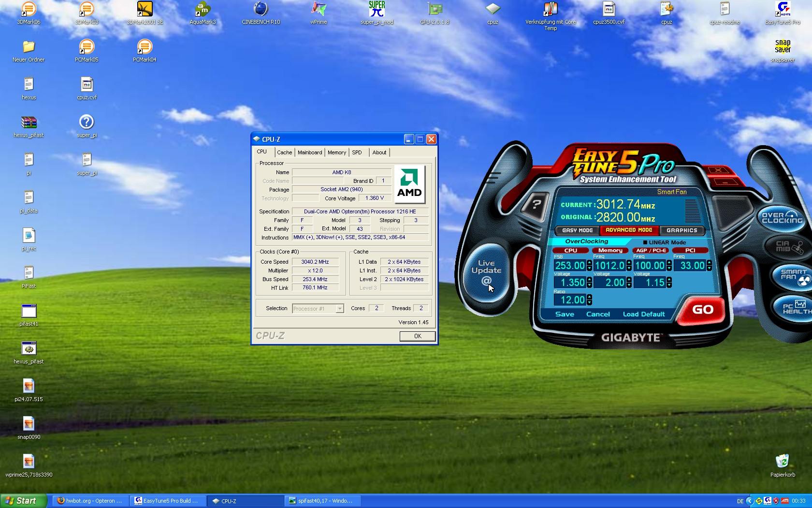Adjust Memory frequency 1012.0 stepper
Image resolution: width=812 pixels, height=508 pixels.
coord(629,266)
